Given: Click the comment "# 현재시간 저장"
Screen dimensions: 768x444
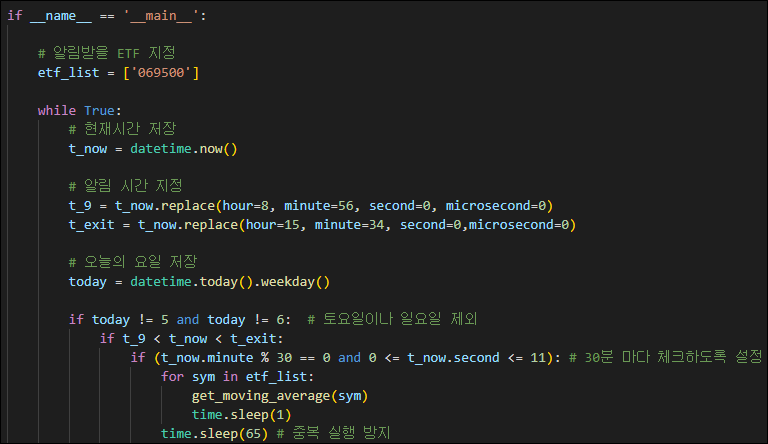Looking at the screenshot, I should click(122, 129).
